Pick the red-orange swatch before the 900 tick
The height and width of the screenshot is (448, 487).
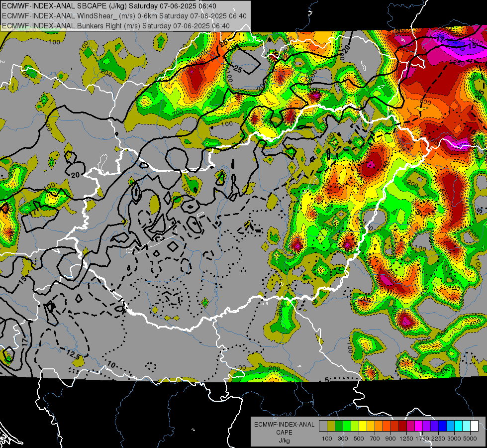(x=387, y=426)
